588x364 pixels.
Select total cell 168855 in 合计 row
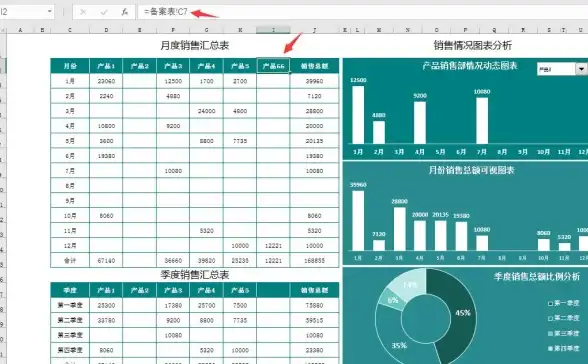314,261
